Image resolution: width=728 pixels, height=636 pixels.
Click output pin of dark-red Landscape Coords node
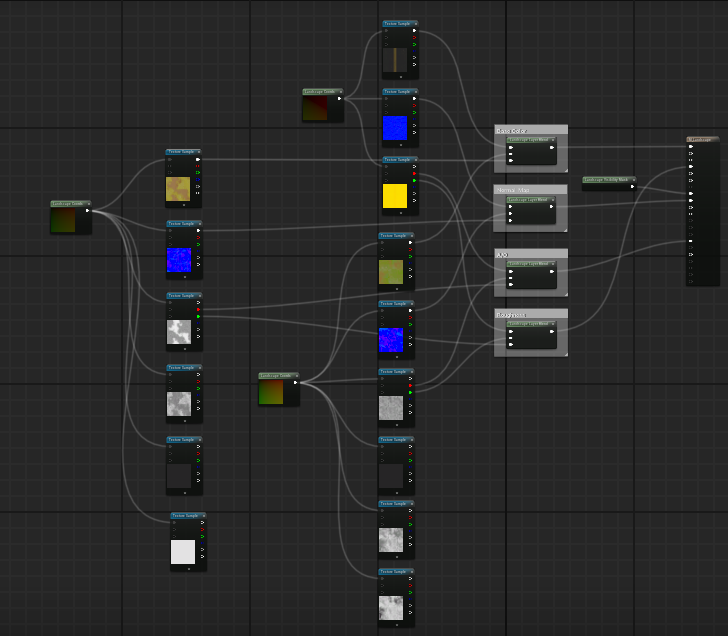click(339, 98)
